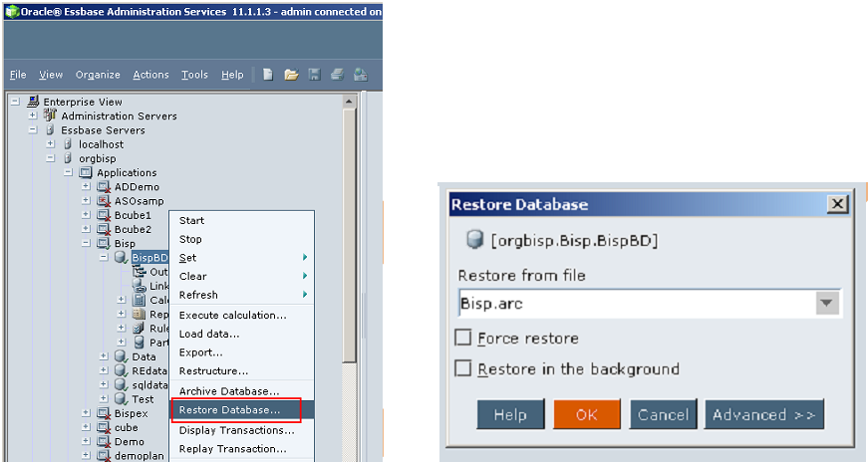Collapse the Bisp application node
This screenshot has width=868, height=462.
[87, 244]
